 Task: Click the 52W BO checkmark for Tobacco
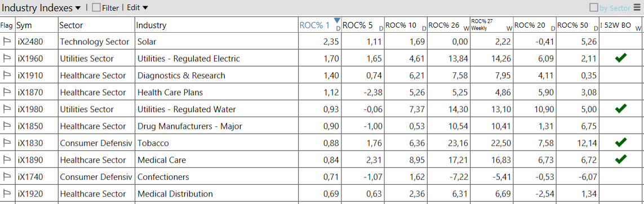click(620, 142)
